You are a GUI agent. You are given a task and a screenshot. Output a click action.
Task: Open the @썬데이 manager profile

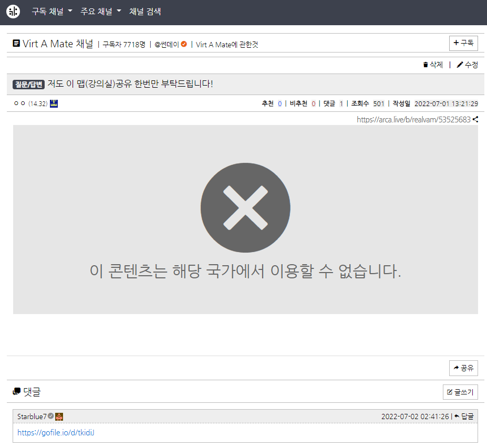point(167,45)
